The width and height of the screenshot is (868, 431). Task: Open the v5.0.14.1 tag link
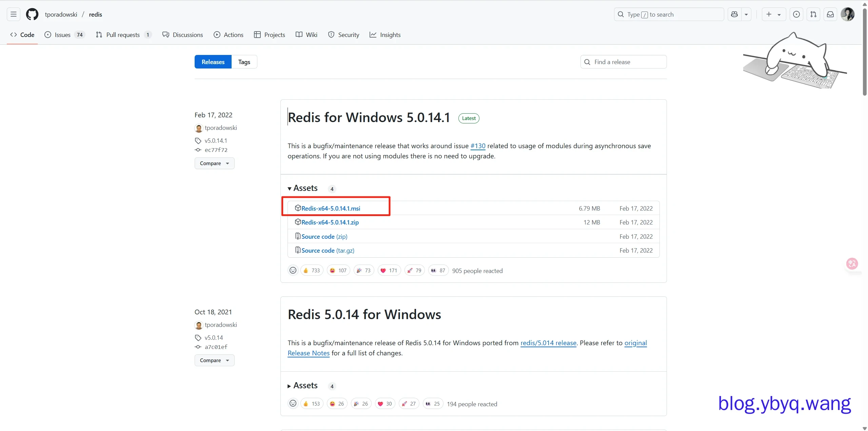216,140
